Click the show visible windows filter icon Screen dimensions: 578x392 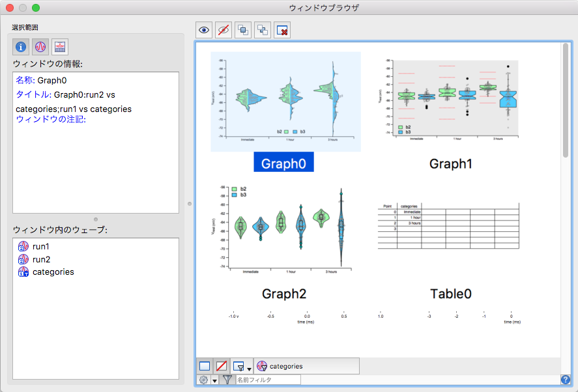[205, 366]
